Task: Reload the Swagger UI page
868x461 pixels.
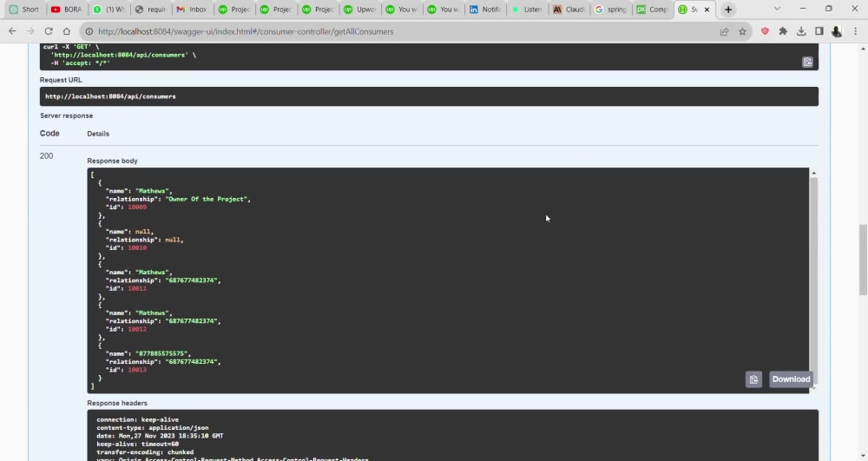Action: click(x=49, y=31)
